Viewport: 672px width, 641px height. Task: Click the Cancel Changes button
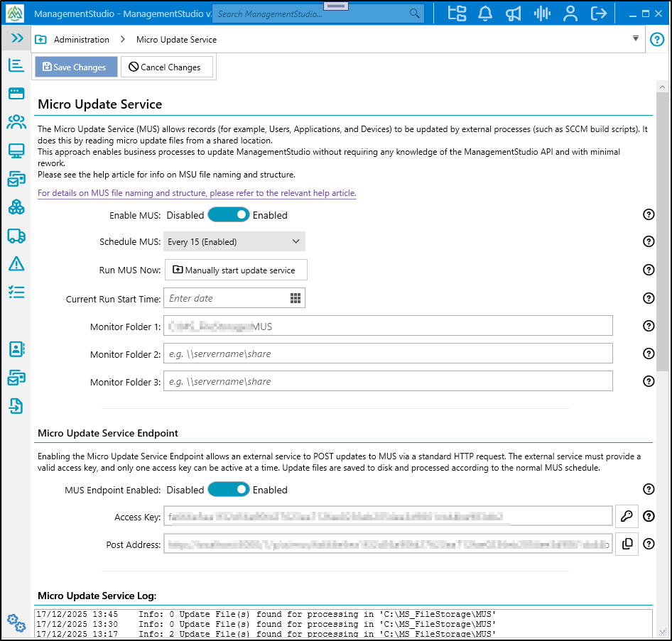coord(167,67)
